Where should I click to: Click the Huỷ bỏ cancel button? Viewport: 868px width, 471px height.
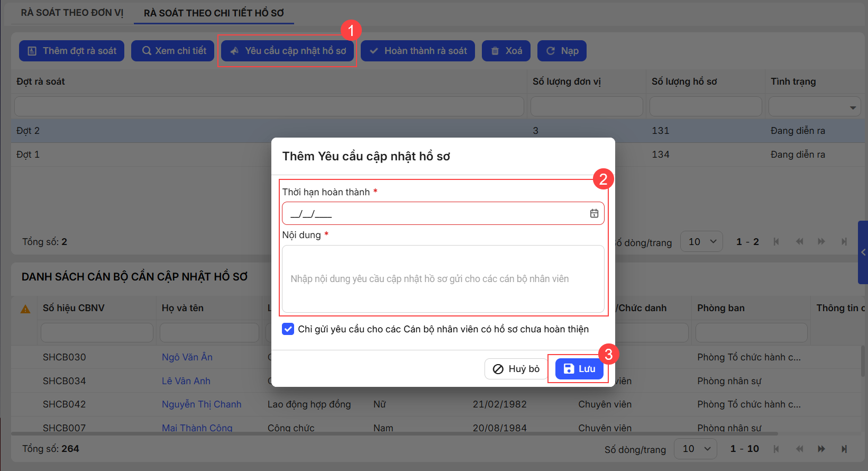516,369
